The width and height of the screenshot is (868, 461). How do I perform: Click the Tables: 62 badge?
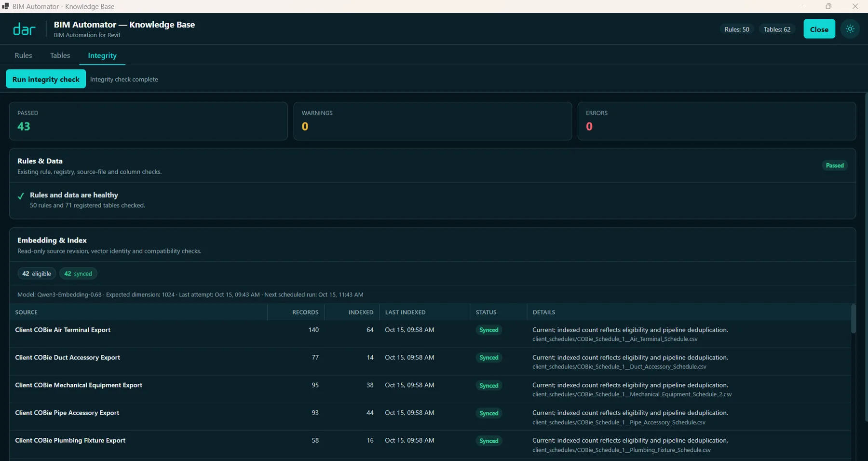click(777, 29)
